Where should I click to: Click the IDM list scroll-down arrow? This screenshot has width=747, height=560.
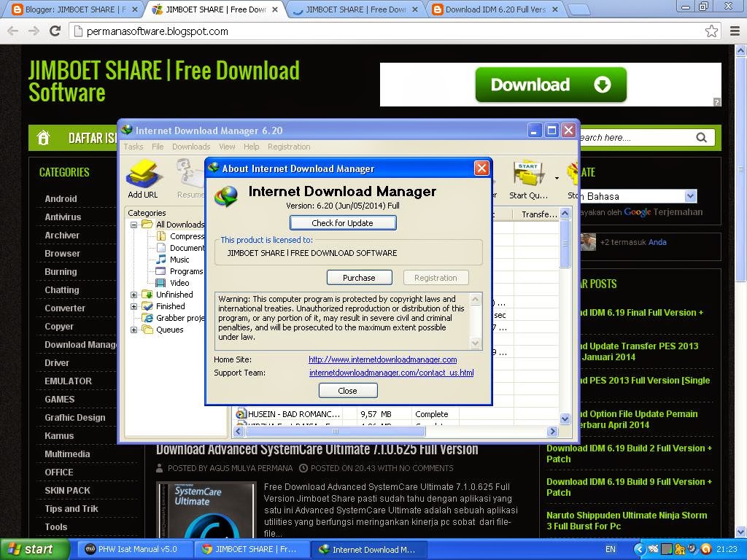565,419
